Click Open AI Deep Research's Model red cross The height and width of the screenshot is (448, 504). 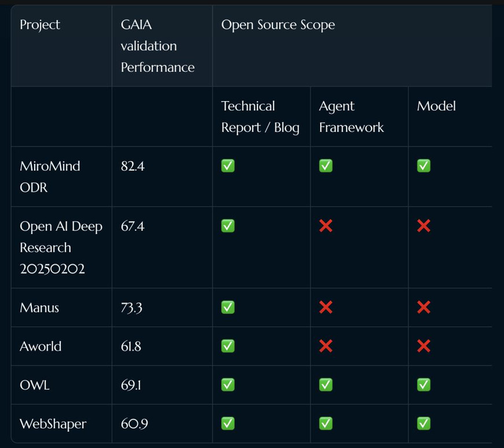click(x=424, y=226)
